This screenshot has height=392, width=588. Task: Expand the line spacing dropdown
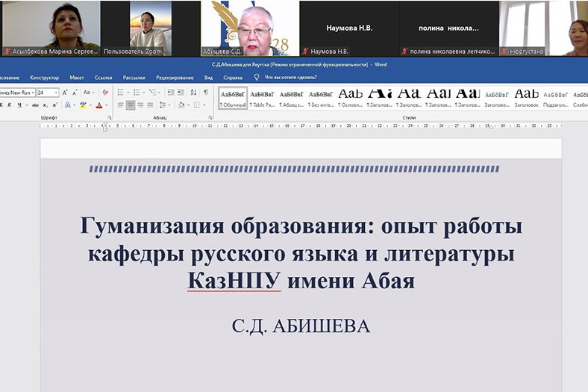coord(168,105)
